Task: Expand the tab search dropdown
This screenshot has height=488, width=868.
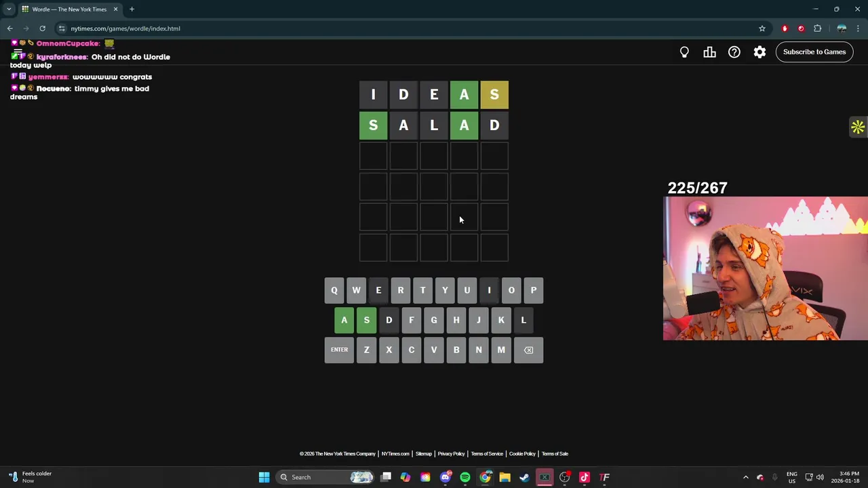Action: [x=9, y=9]
